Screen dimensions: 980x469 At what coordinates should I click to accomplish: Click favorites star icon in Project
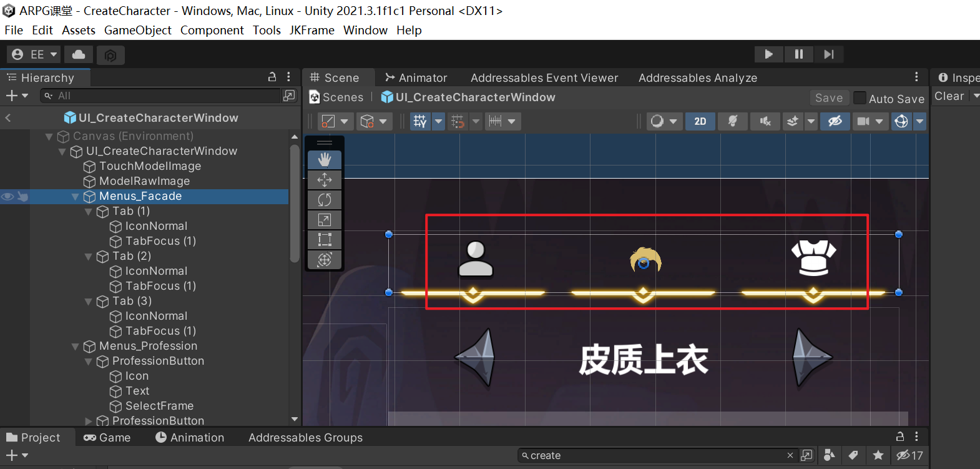(878, 455)
